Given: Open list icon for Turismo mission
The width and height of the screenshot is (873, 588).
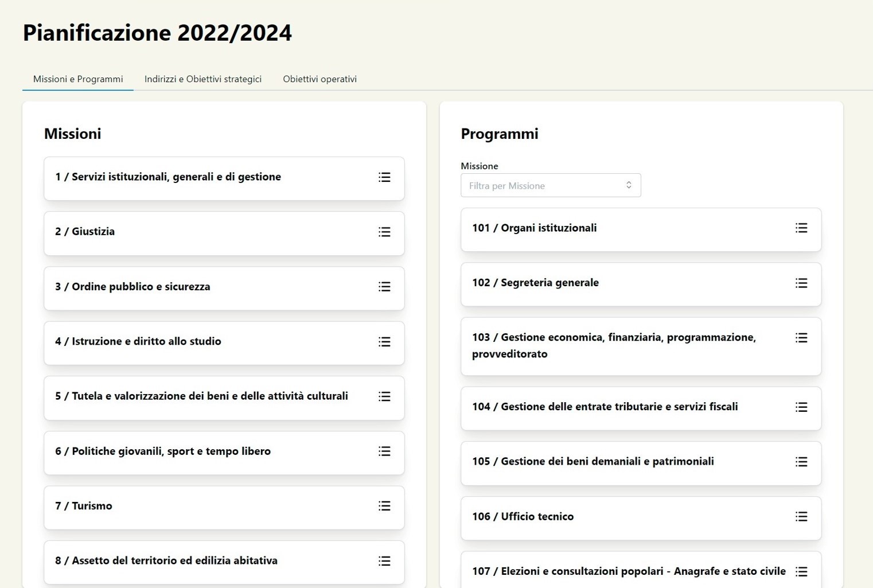Looking at the screenshot, I should click(384, 506).
